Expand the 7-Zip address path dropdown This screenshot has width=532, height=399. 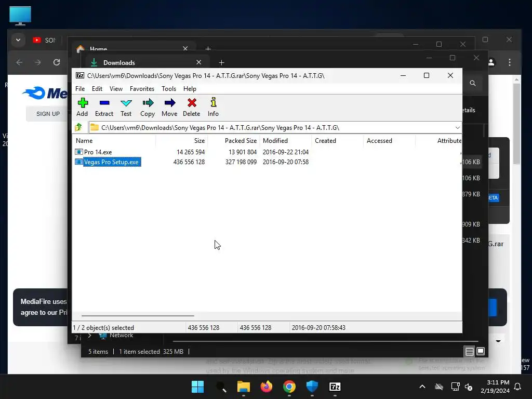click(457, 128)
